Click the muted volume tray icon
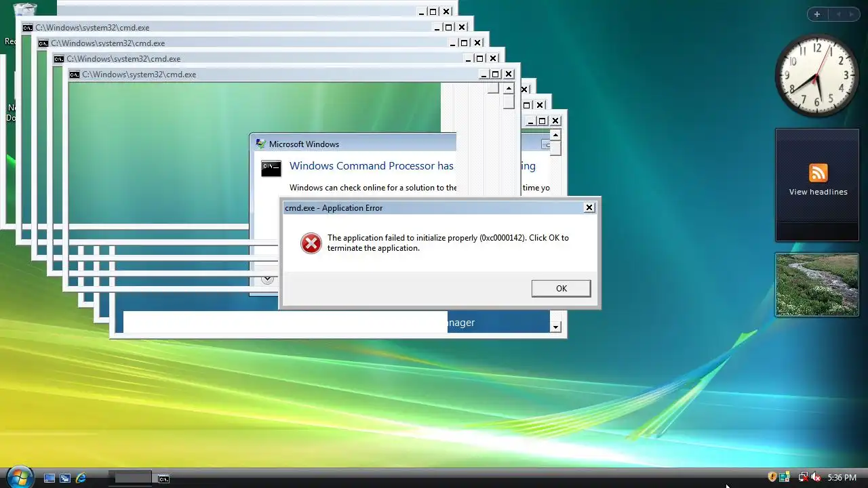This screenshot has height=488, width=868. 816,477
